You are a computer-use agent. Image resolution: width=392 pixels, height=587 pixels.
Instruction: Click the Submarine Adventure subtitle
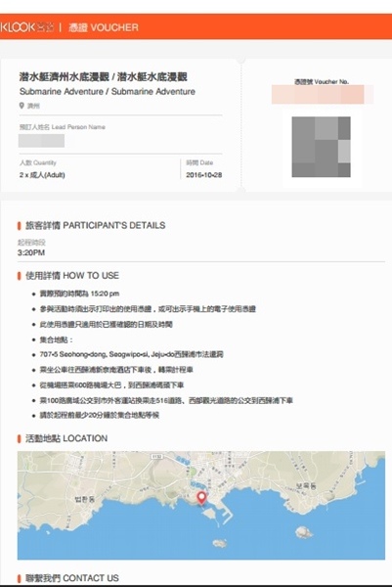[x=108, y=91]
